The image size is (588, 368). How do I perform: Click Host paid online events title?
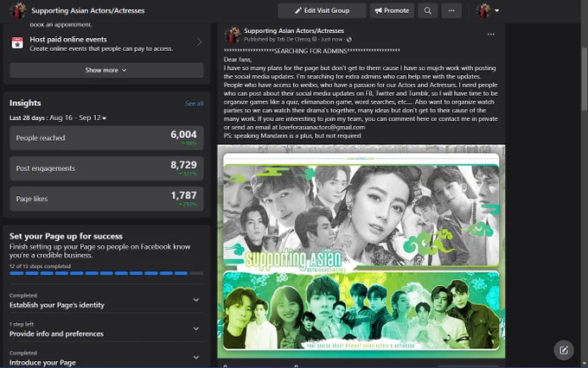[68, 40]
